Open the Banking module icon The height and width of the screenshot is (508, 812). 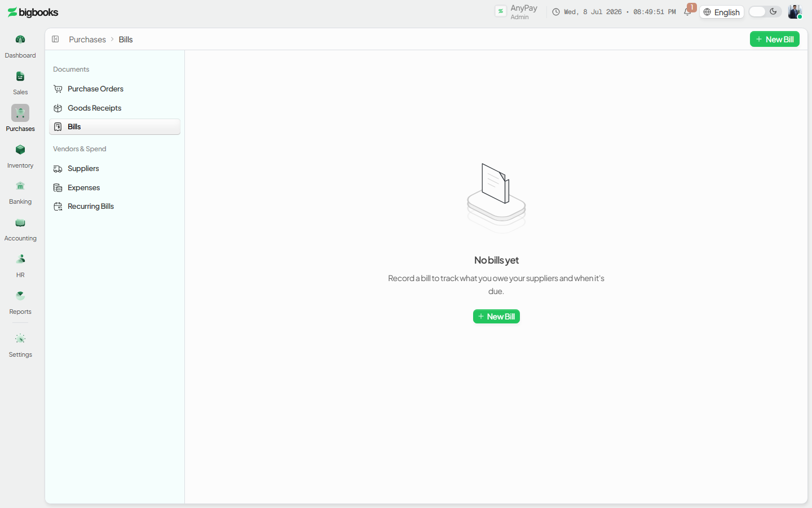coord(20,186)
